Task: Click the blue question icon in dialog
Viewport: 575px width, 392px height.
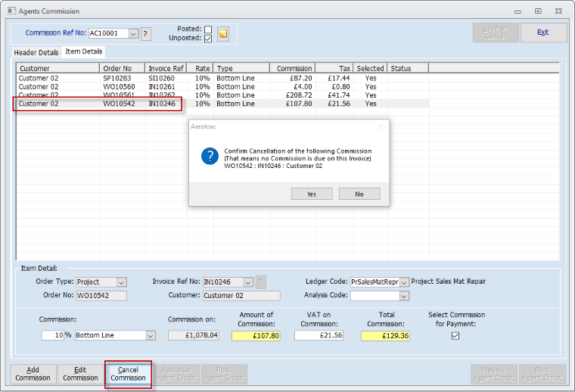Action: pos(210,156)
